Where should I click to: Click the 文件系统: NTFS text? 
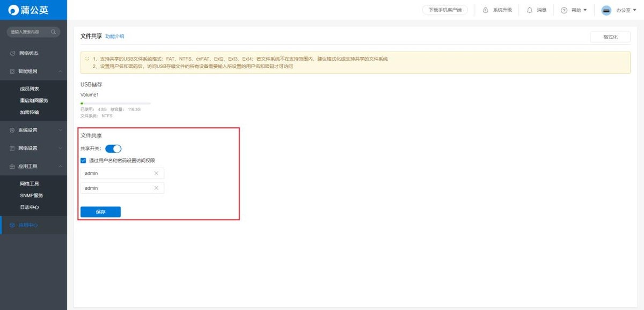pyautogui.click(x=97, y=116)
